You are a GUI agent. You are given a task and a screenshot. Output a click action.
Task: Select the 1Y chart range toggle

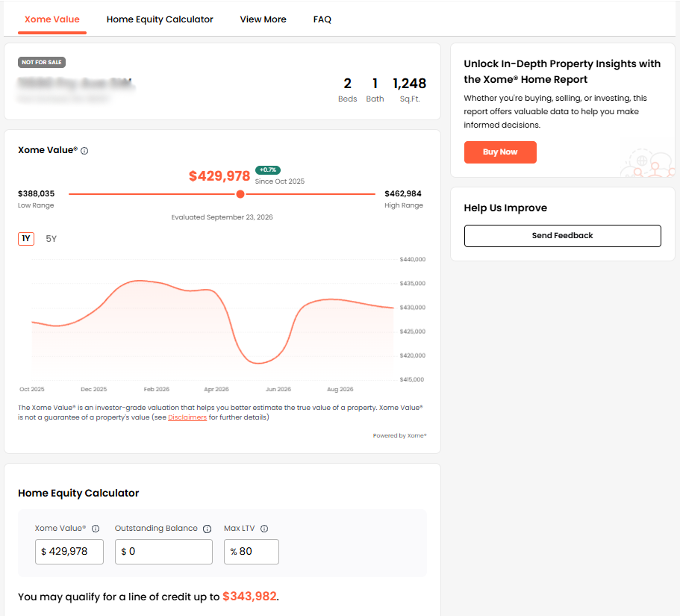[26, 239]
